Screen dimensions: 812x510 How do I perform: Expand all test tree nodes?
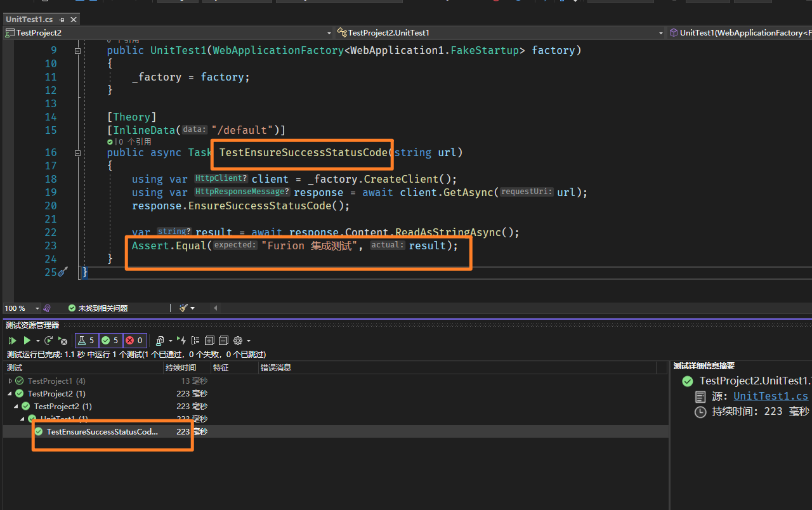click(x=209, y=341)
